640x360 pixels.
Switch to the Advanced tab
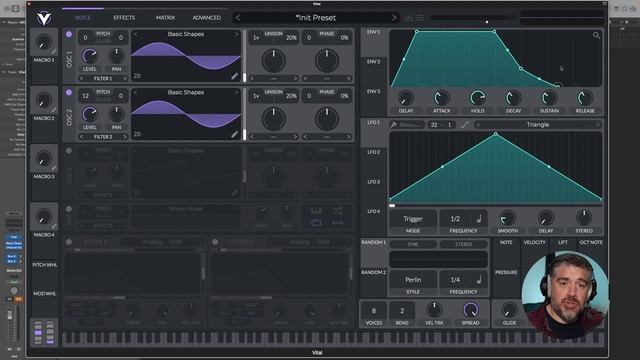(x=207, y=18)
